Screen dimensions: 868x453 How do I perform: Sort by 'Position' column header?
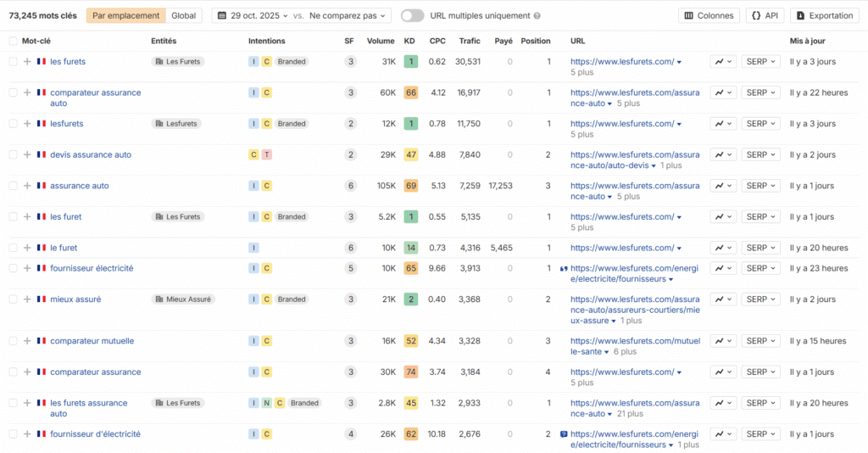(536, 41)
